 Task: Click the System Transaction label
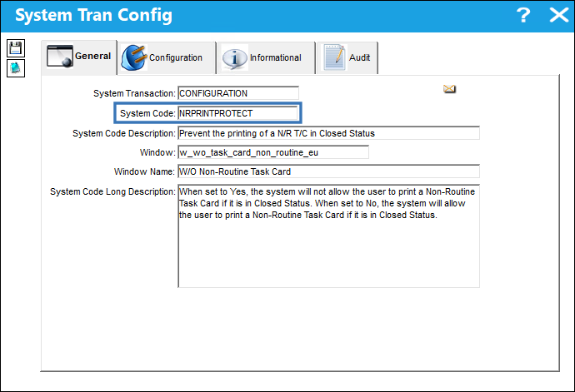[134, 93]
